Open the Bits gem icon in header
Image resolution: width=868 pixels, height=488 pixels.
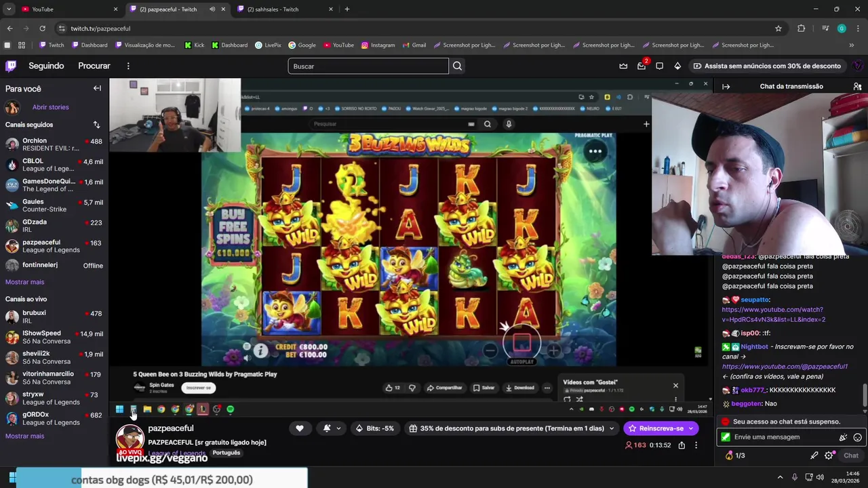677,66
